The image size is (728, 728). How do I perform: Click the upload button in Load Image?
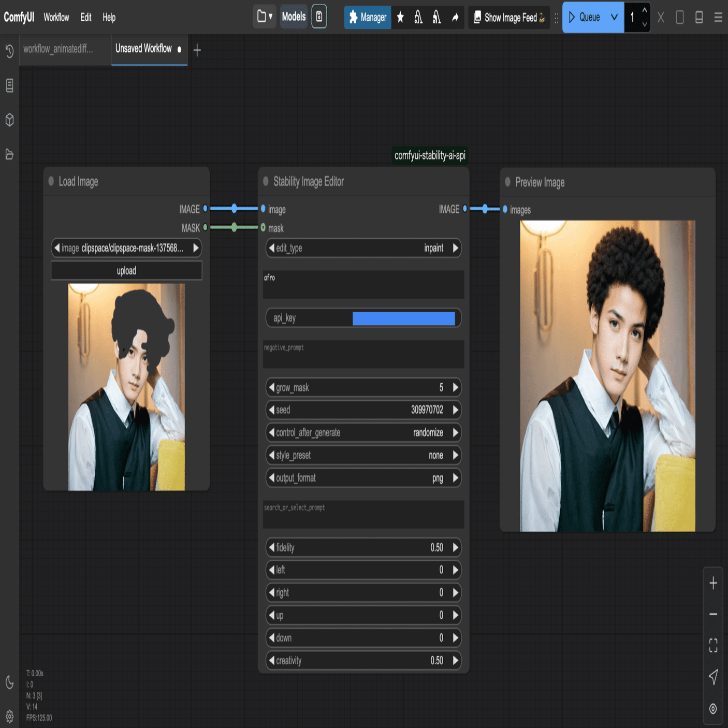(126, 271)
